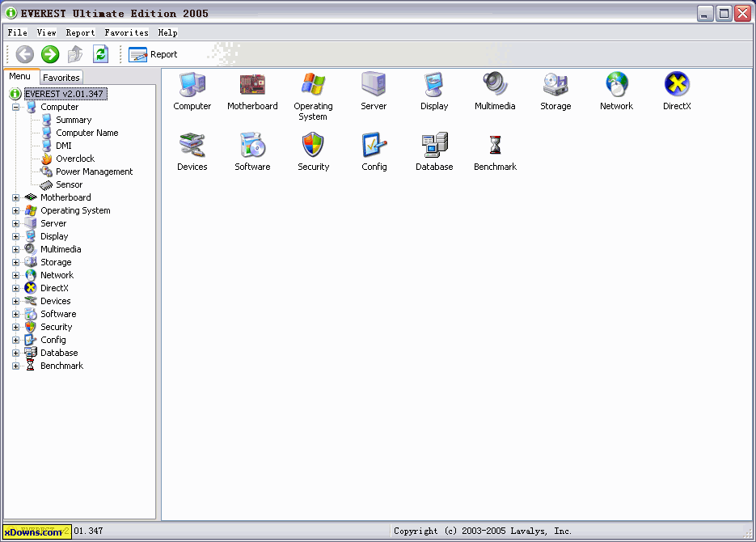756x542 pixels.
Task: Select Multimedia label in the tree
Action: click(61, 249)
